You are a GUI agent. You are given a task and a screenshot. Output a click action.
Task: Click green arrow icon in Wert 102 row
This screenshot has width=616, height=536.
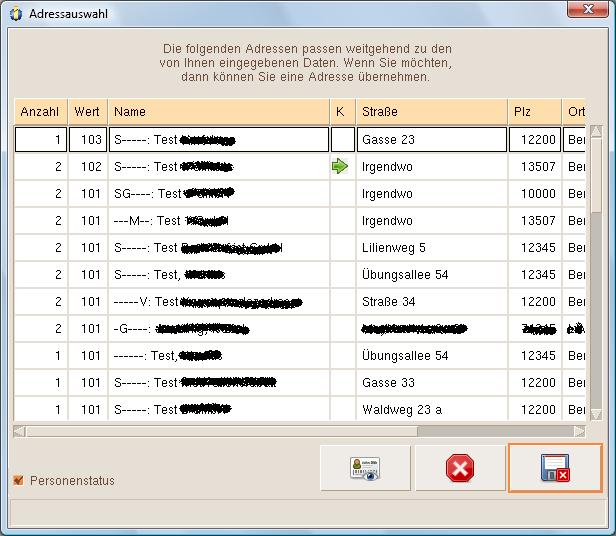340,166
